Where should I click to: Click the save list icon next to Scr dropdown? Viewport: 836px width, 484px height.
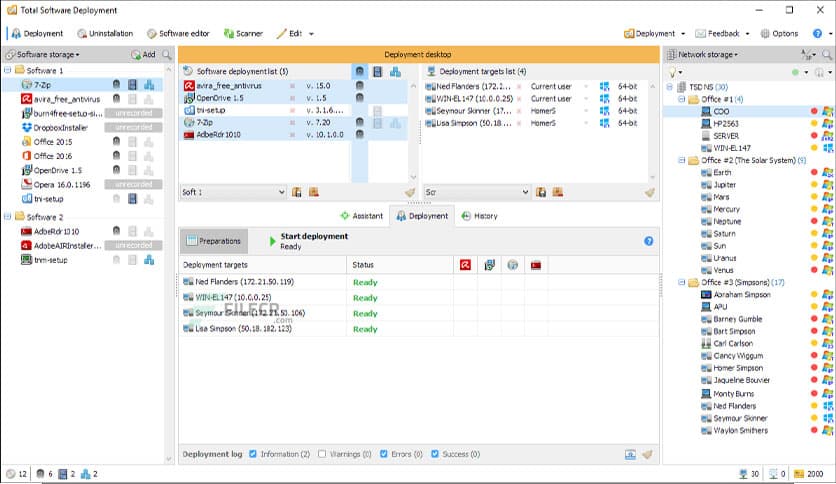[541, 192]
